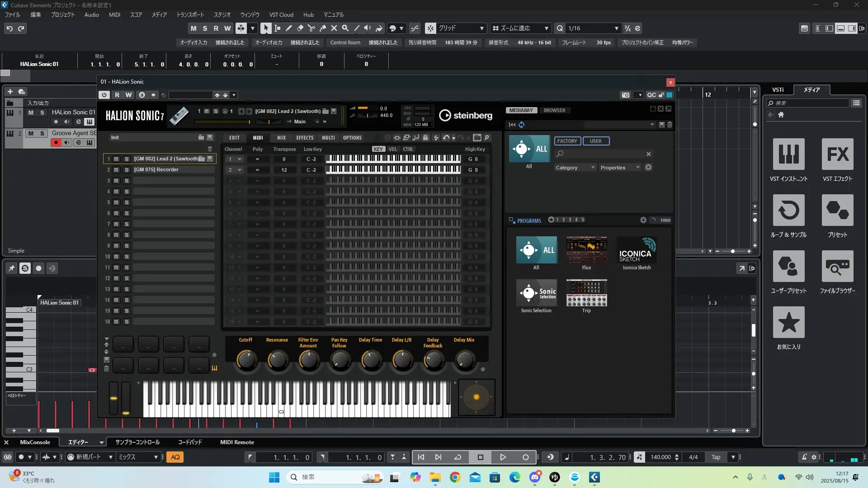Solo the Groove Agent SE track

(x=42, y=133)
